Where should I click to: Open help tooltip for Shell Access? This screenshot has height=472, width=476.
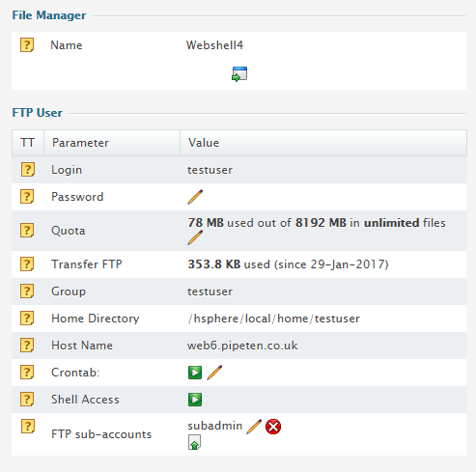tap(27, 400)
